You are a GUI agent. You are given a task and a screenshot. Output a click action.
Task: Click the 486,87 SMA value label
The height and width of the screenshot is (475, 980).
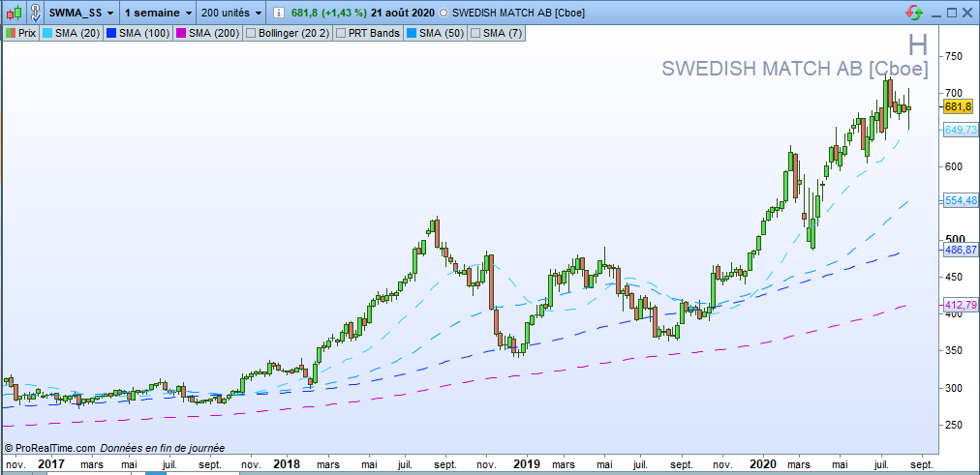tap(960, 250)
